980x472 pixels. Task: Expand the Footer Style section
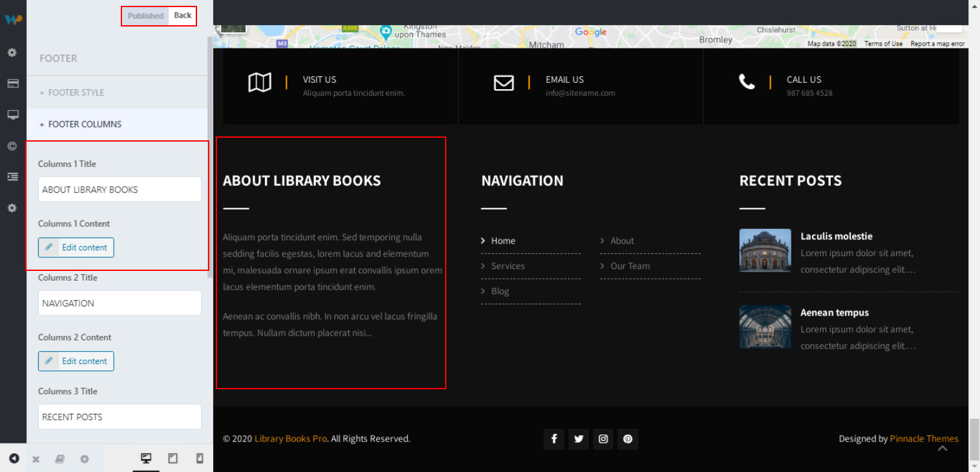117,92
